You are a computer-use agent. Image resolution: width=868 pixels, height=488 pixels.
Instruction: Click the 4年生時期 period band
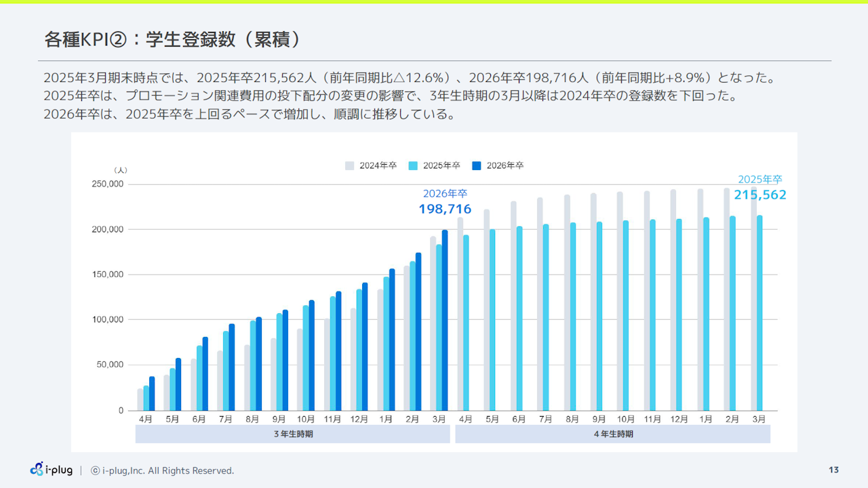(612, 434)
